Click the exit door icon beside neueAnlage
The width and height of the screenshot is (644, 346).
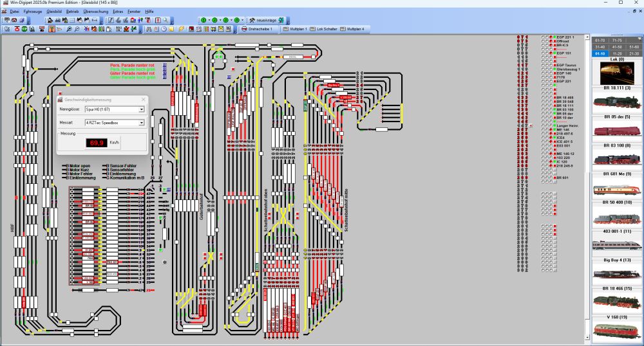282,20
